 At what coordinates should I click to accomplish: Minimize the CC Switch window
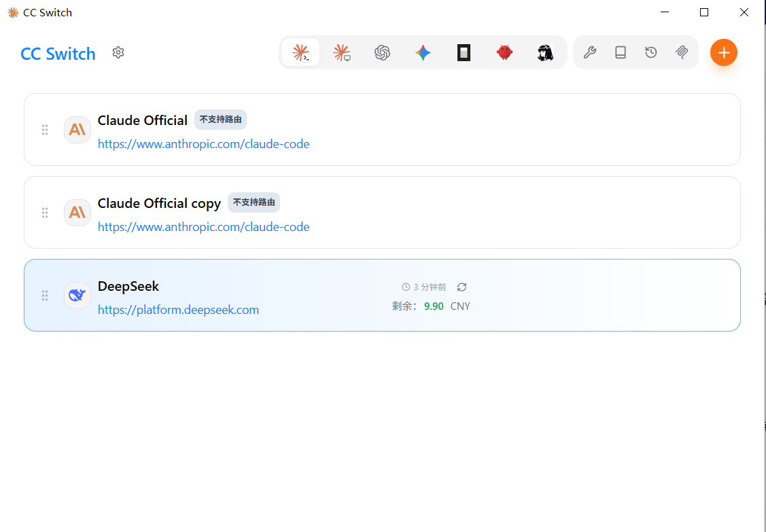point(664,13)
